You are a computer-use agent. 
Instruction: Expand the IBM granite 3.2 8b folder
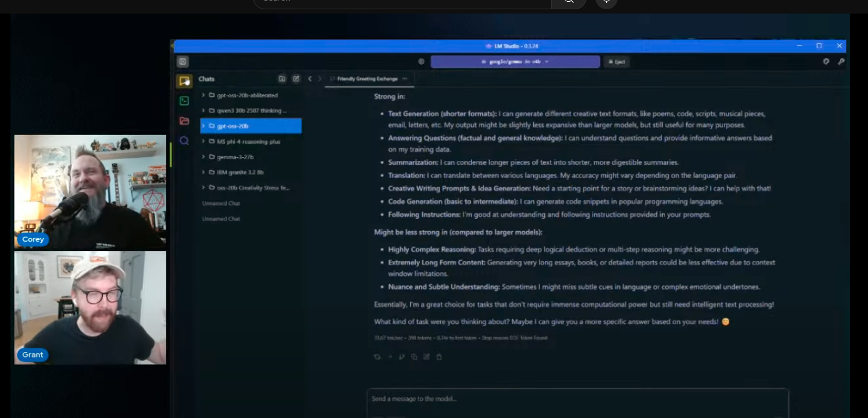click(203, 172)
